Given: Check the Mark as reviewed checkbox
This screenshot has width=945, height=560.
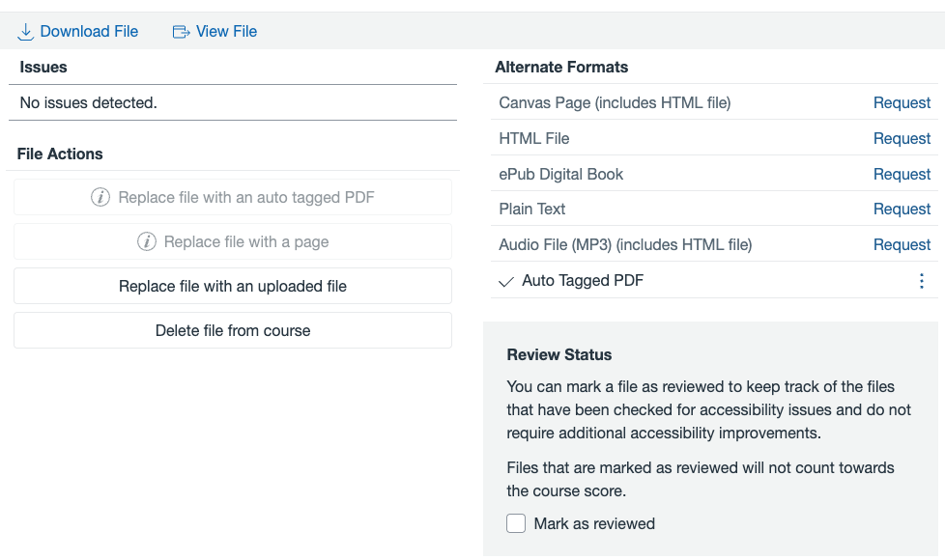Looking at the screenshot, I should point(517,523).
